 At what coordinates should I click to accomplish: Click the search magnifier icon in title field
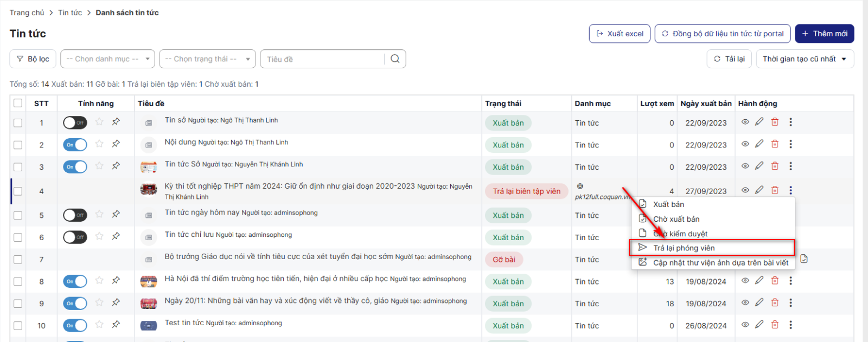pos(395,59)
